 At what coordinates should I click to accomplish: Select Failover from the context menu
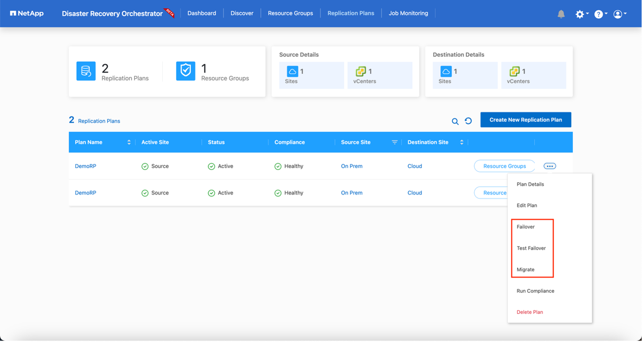click(526, 227)
